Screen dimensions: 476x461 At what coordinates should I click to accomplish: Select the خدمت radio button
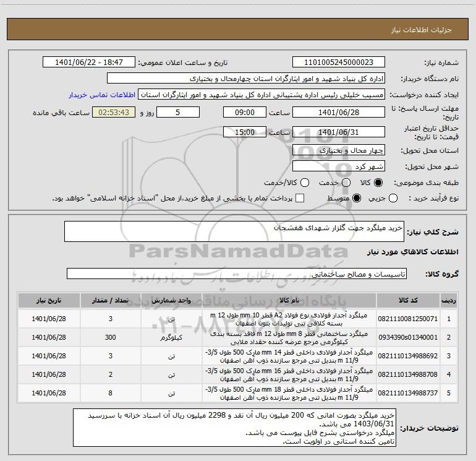click(x=346, y=183)
